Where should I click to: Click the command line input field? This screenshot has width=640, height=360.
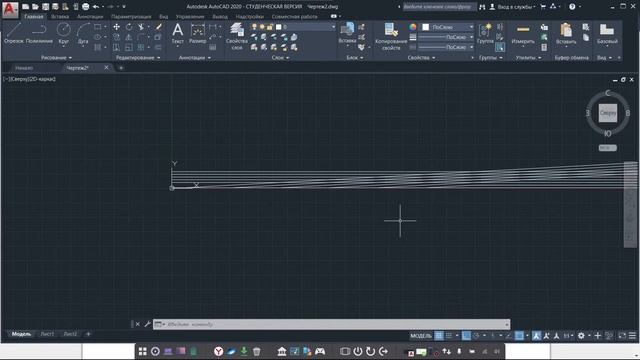click(331, 324)
